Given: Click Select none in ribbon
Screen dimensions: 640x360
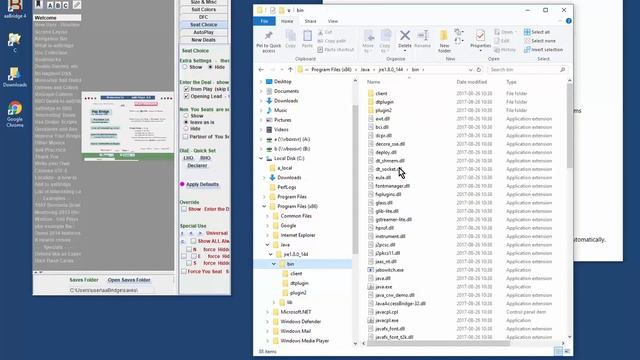Looking at the screenshot, I should click(x=540, y=41).
